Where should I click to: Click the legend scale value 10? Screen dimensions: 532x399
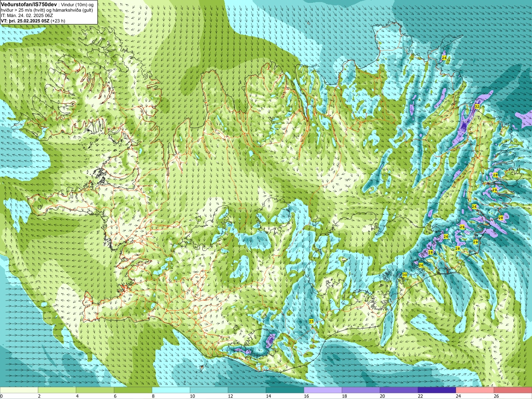point(192,396)
